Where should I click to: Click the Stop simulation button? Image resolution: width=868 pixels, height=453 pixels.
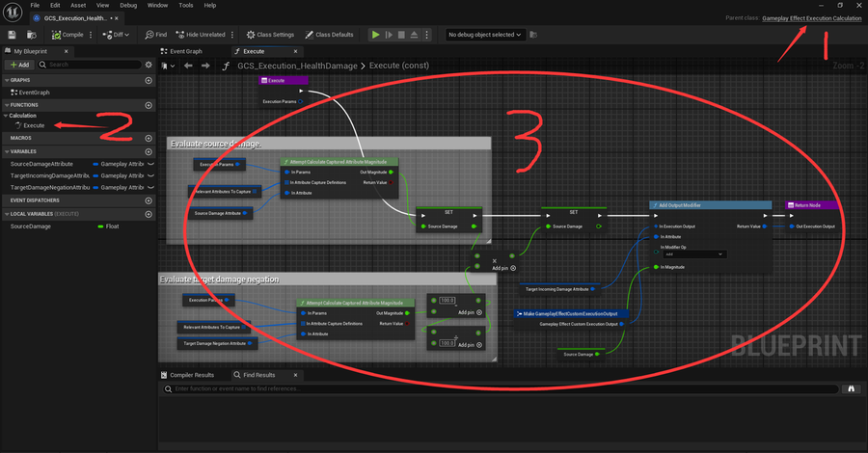coord(401,35)
